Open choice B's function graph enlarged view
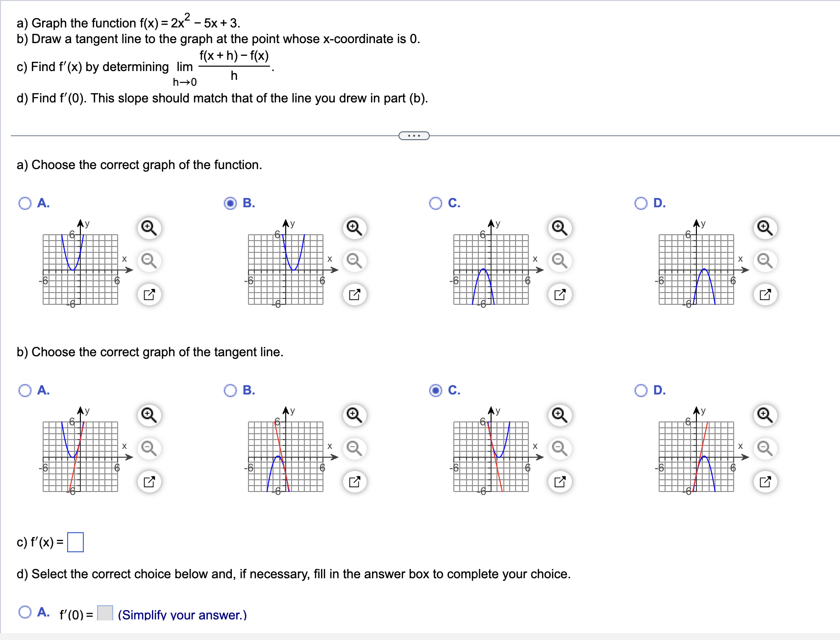Viewport: 840px width, 640px height. click(355, 295)
